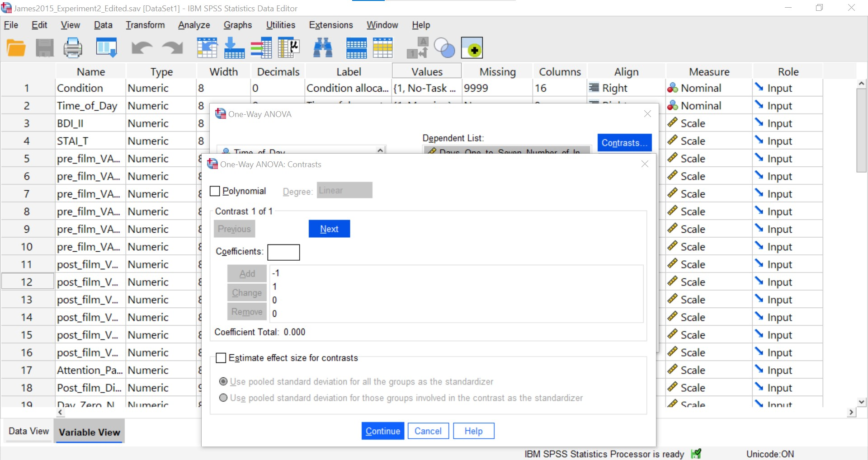Open the Analyze menu

[x=194, y=25]
